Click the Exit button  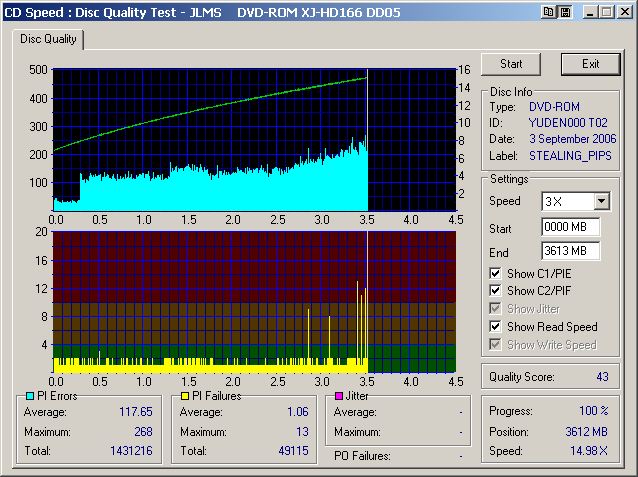pyautogui.click(x=591, y=64)
